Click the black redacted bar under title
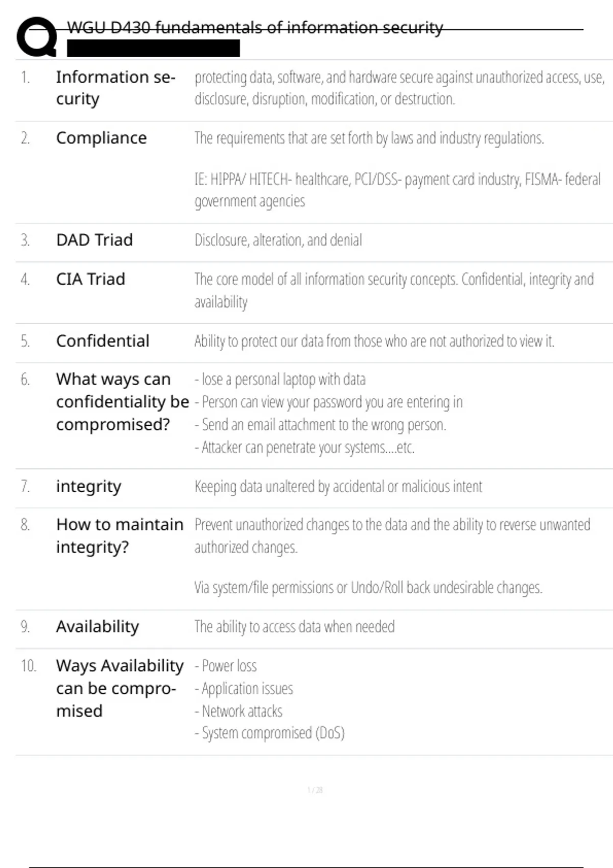The height and width of the screenshot is (868, 613). pos(153,48)
